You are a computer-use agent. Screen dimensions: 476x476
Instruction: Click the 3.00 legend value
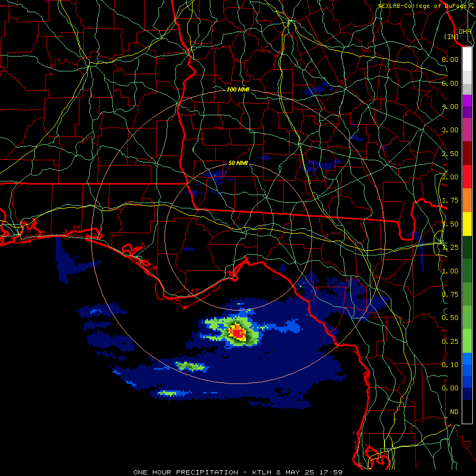coord(450,130)
